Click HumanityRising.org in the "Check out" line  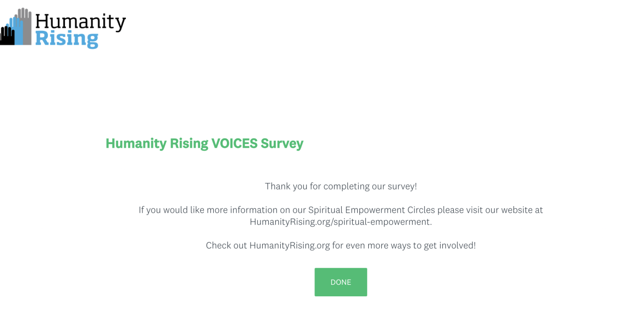click(289, 245)
